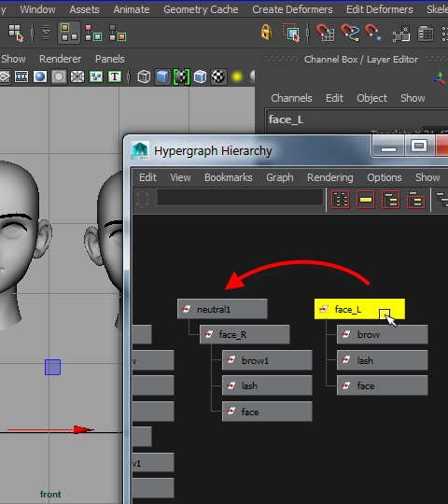Open the viewport Show menu
448x504 pixels.
tap(13, 59)
